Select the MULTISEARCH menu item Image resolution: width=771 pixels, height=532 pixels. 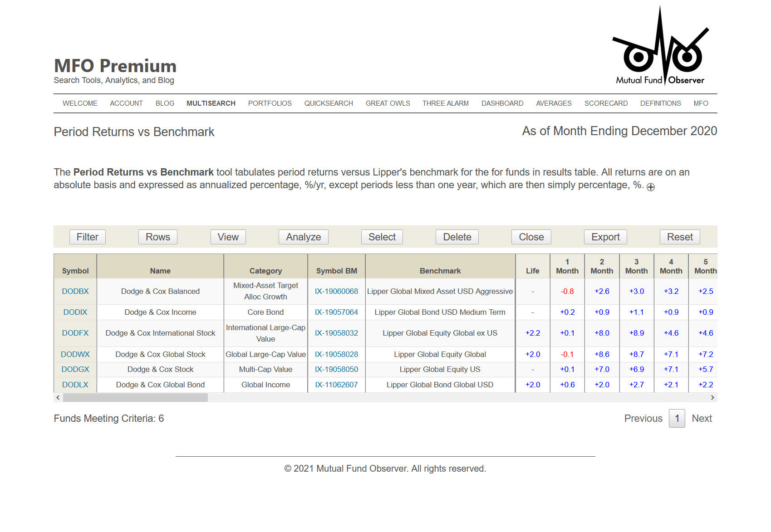211,103
